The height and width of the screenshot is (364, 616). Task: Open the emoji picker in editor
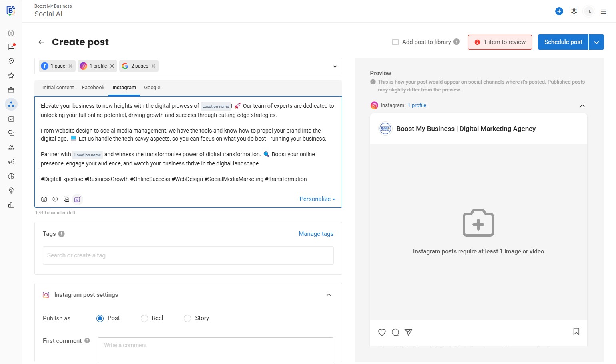click(55, 199)
